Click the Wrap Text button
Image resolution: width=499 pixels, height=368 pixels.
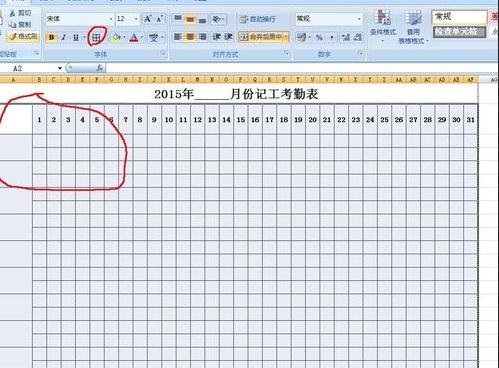(258, 19)
